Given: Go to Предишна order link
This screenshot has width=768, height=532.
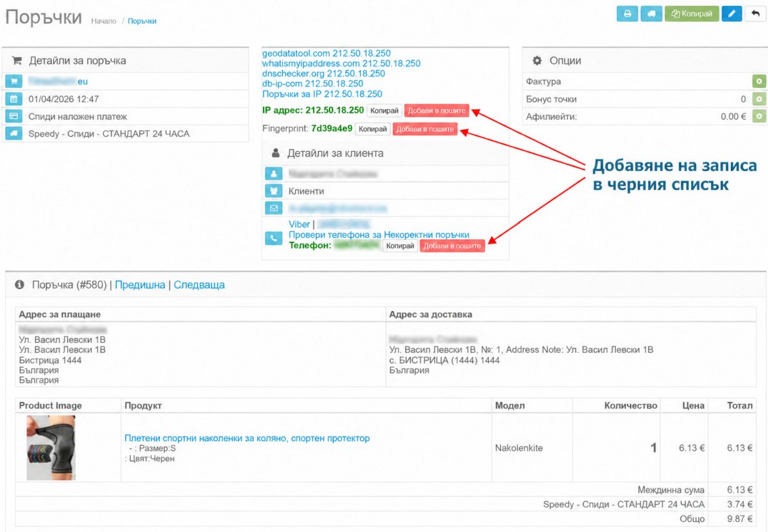Looking at the screenshot, I should click(x=140, y=285).
